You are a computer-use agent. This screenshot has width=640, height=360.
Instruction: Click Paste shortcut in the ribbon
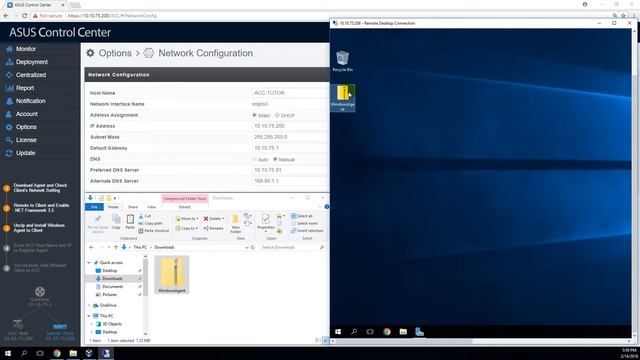(154, 231)
